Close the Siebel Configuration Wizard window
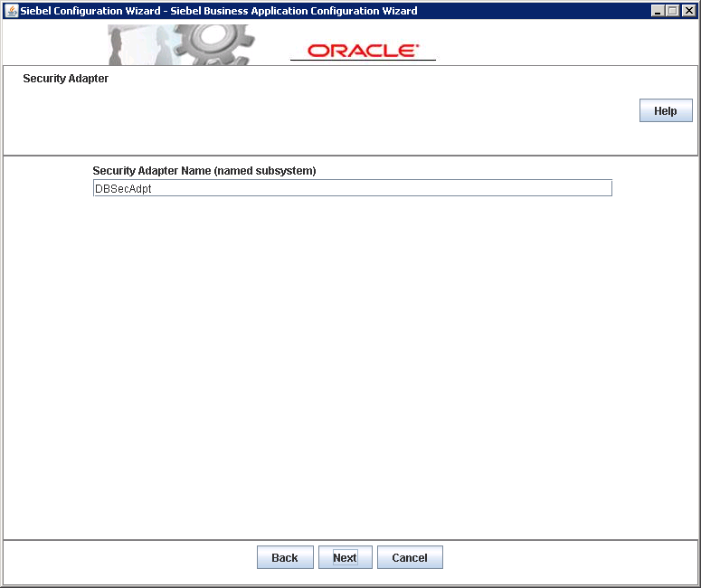 pyautogui.click(x=689, y=11)
